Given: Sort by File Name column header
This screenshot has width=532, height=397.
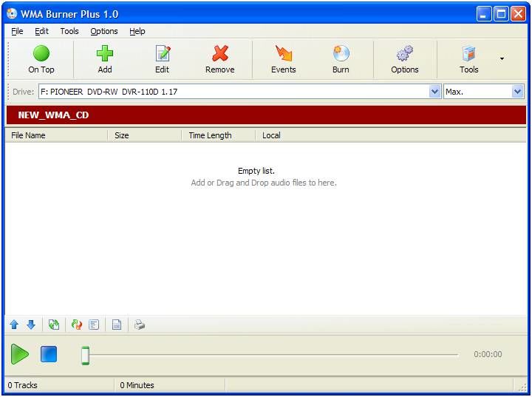Looking at the screenshot, I should click(x=56, y=135).
